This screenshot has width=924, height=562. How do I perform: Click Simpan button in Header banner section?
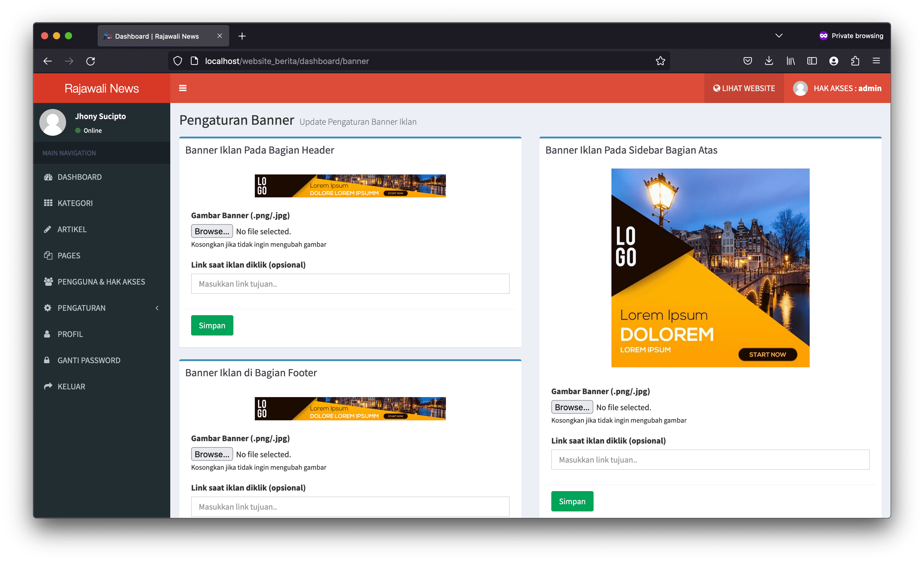(212, 325)
